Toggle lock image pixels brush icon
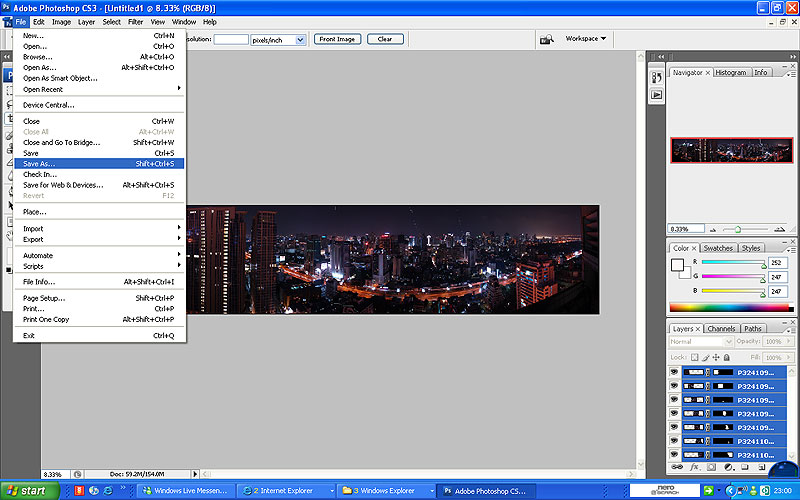 point(706,357)
